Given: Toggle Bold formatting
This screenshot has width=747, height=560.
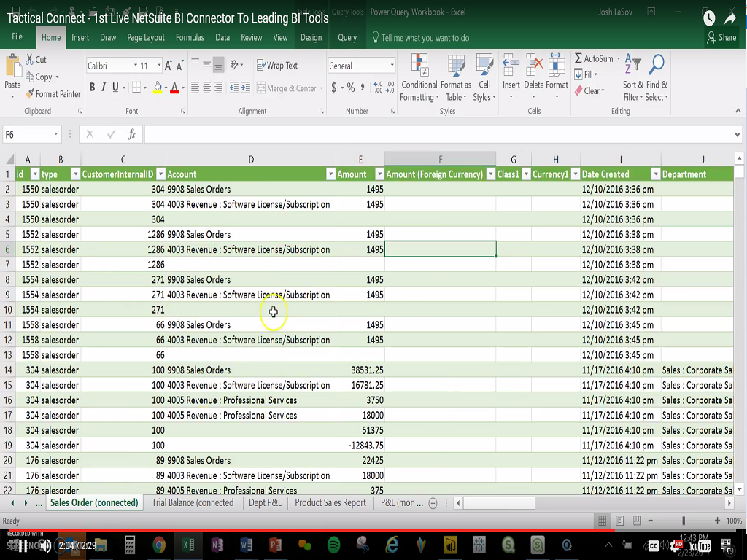Looking at the screenshot, I should [x=92, y=87].
